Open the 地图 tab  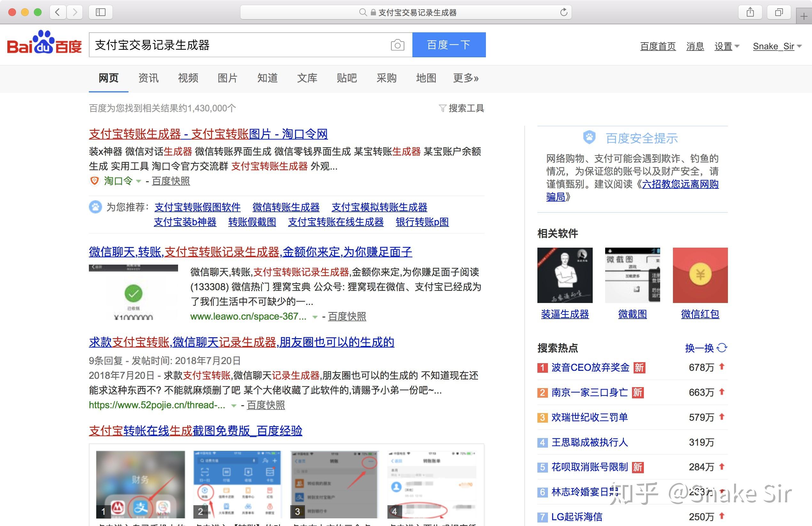[x=426, y=78]
